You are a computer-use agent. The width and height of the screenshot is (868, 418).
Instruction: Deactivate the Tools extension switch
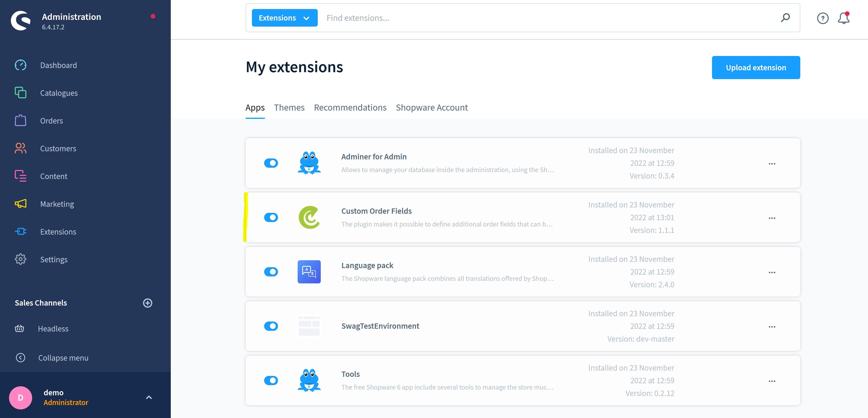point(271,380)
